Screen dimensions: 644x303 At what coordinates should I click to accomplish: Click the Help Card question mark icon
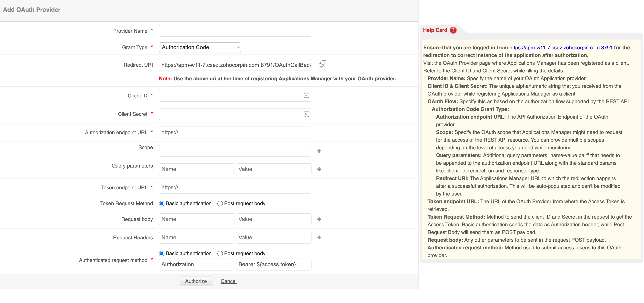pos(453,30)
